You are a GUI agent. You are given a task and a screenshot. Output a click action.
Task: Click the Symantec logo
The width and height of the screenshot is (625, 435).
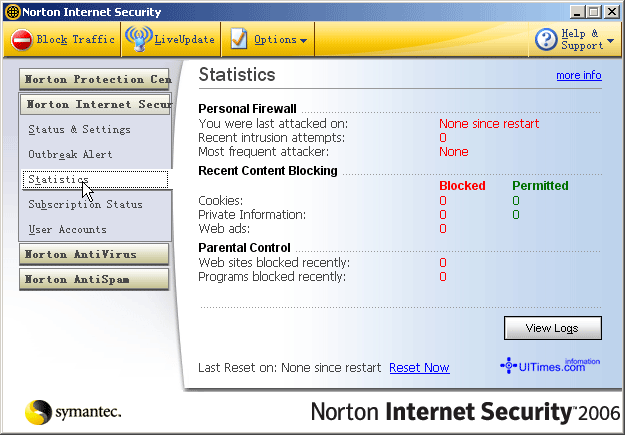[73, 412]
